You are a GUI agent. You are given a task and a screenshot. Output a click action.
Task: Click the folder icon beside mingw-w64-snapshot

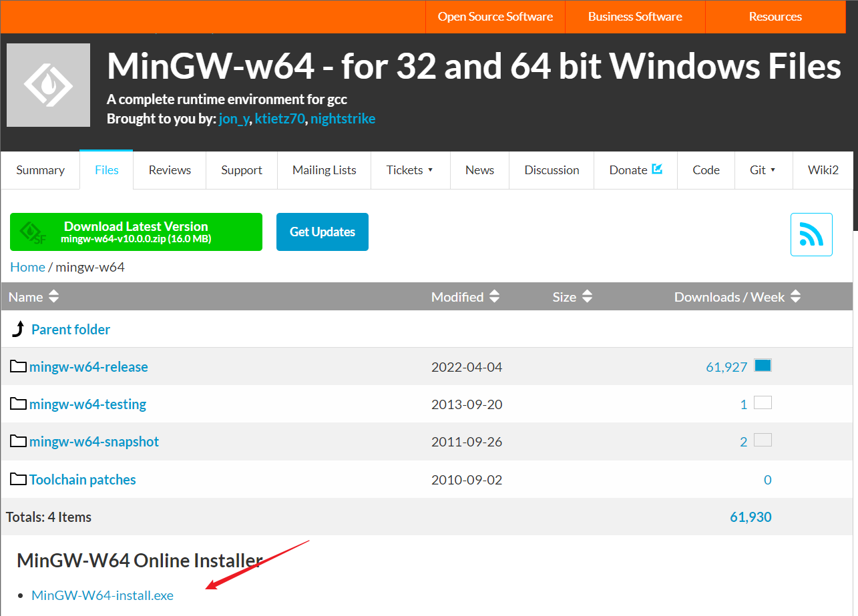point(18,441)
